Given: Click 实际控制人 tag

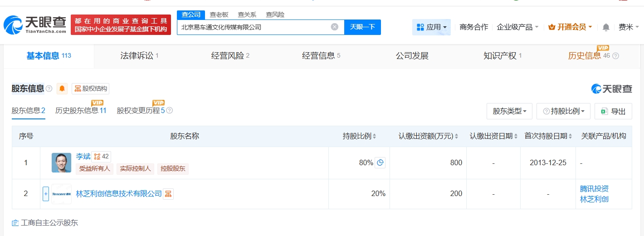Looking at the screenshot, I should 136,169.
